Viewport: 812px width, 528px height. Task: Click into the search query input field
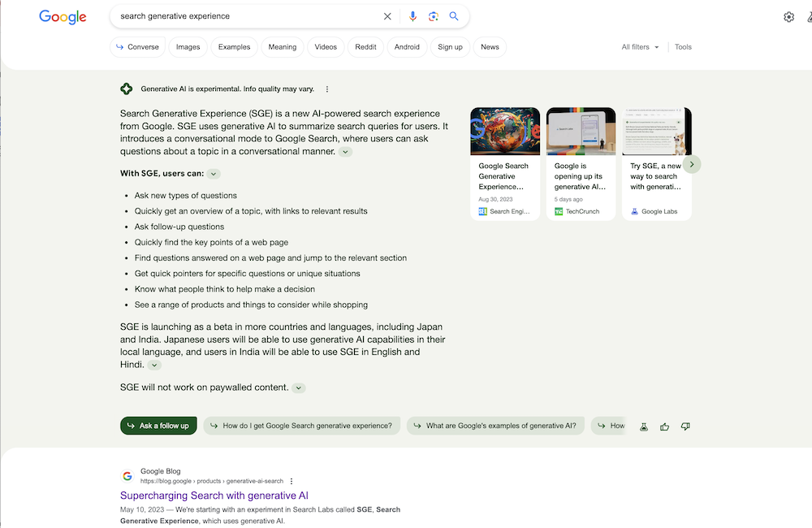point(248,16)
